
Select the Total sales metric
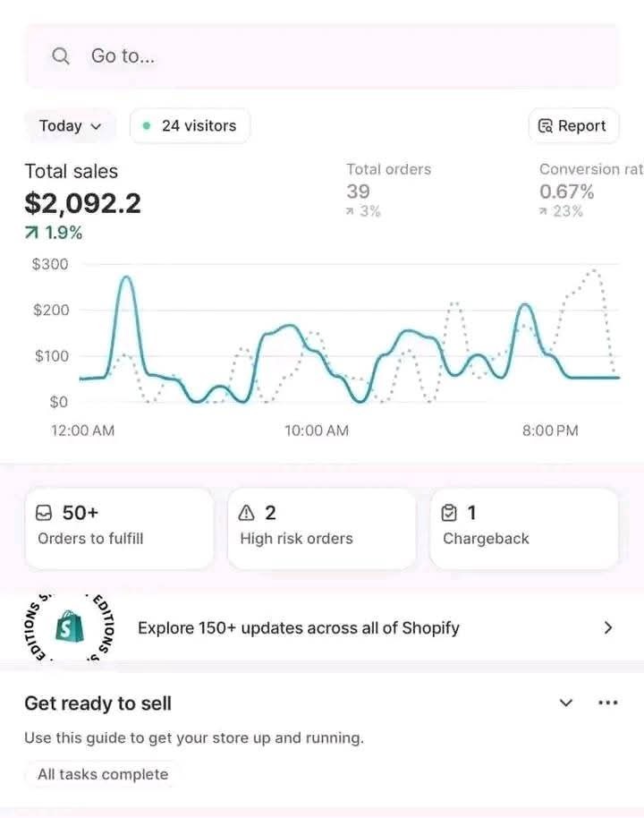tap(82, 200)
